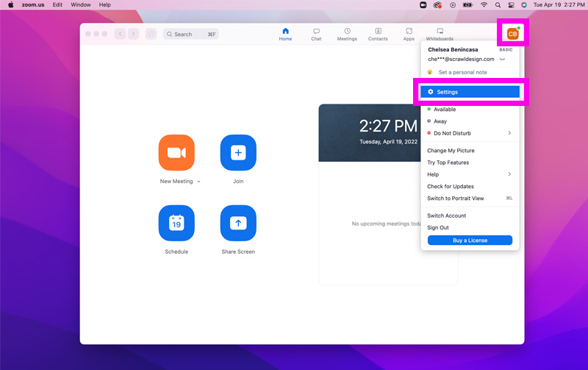Open the CB profile avatar
Viewport: 588px width, 370px height.
click(x=512, y=34)
